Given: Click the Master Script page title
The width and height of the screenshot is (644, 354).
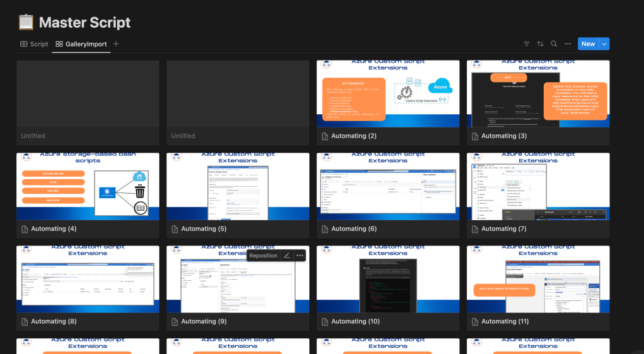Looking at the screenshot, I should 84,22.
